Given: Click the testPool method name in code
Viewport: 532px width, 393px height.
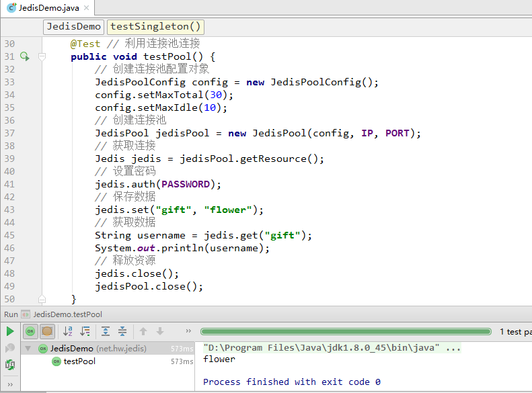Looking at the screenshot, I should (x=167, y=56).
